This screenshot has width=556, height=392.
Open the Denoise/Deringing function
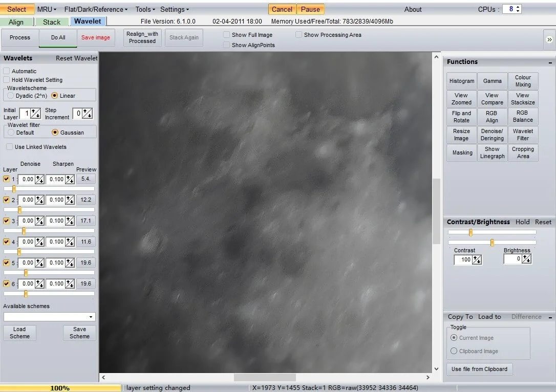click(492, 135)
